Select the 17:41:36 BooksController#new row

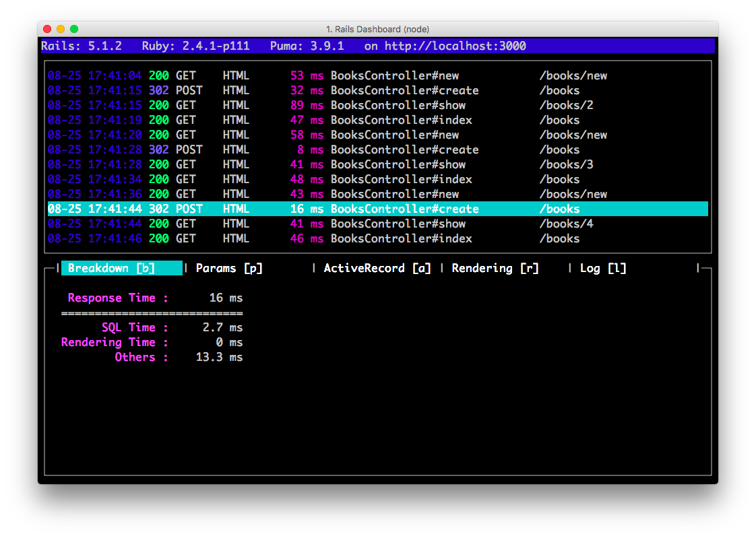(377, 194)
